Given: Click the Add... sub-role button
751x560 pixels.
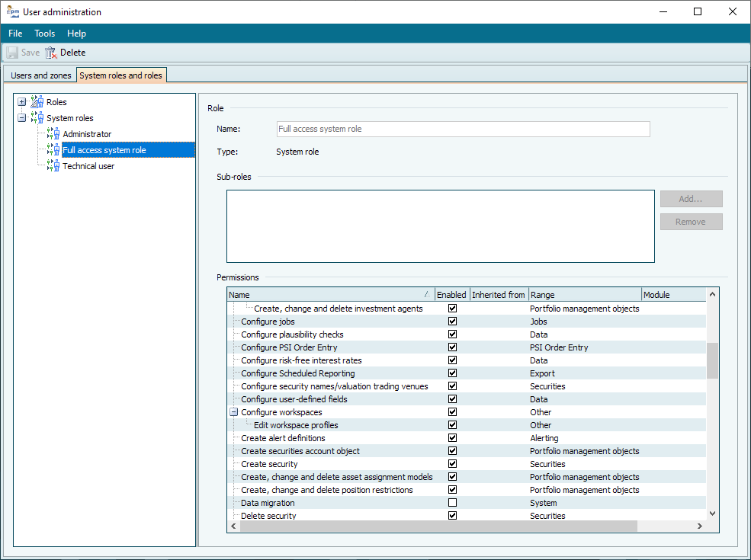Looking at the screenshot, I should click(x=691, y=199).
